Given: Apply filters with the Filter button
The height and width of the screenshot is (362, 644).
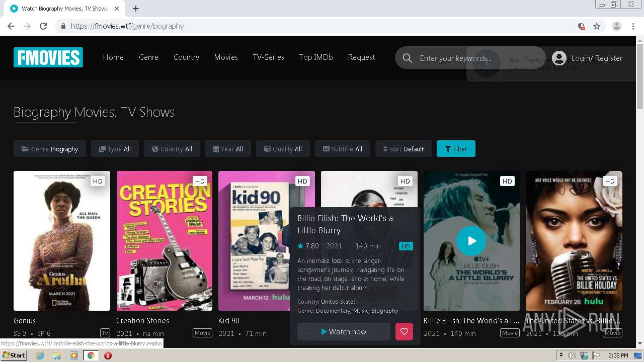Looking at the screenshot, I should (x=456, y=149).
